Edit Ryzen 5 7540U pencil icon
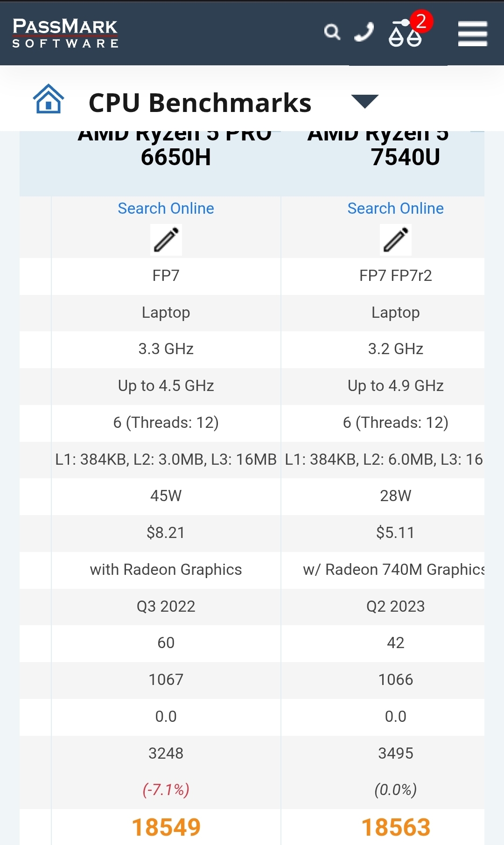The width and height of the screenshot is (504, 845). coord(396,240)
